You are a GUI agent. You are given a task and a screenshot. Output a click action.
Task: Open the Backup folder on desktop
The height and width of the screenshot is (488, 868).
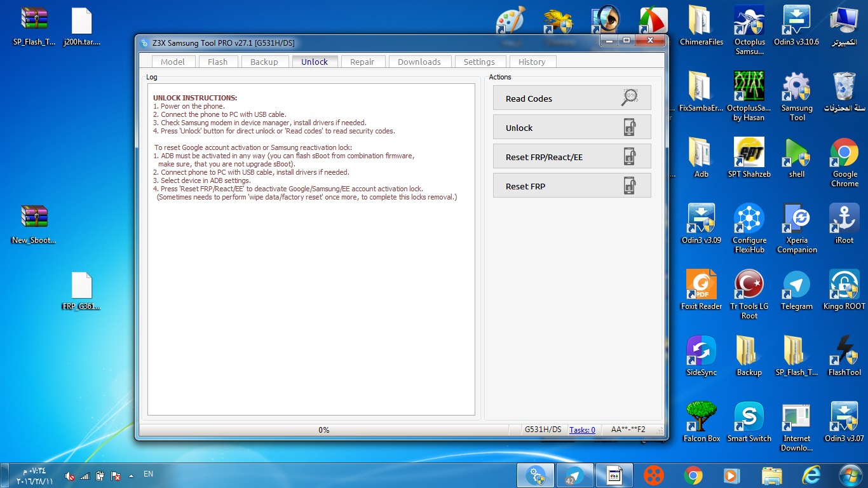[x=749, y=357]
